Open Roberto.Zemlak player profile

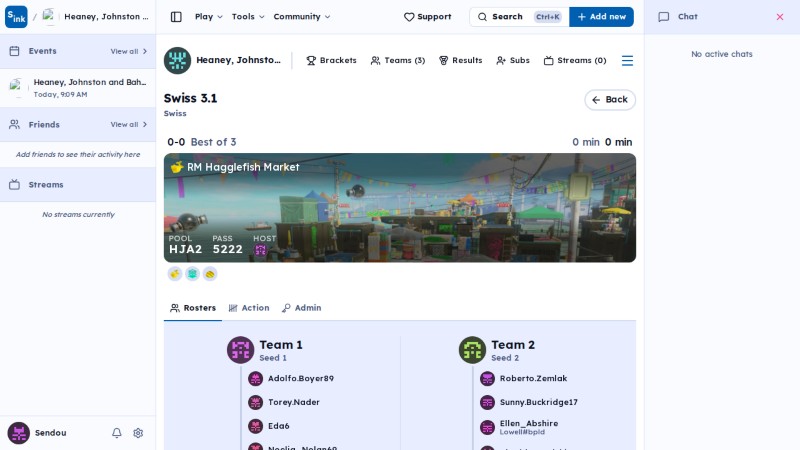tap(523, 379)
